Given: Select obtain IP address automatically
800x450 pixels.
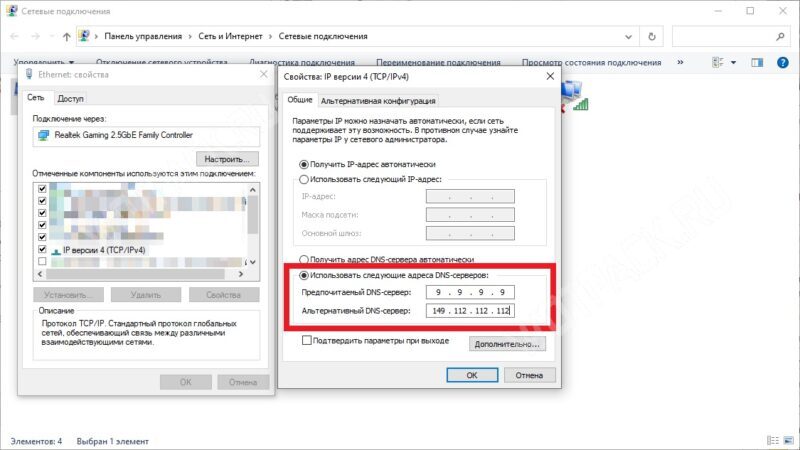Looking at the screenshot, I should pos(304,164).
